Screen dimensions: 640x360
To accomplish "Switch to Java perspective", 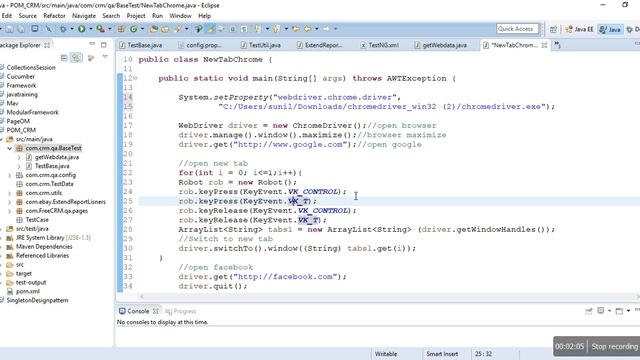I will click(610, 29).
